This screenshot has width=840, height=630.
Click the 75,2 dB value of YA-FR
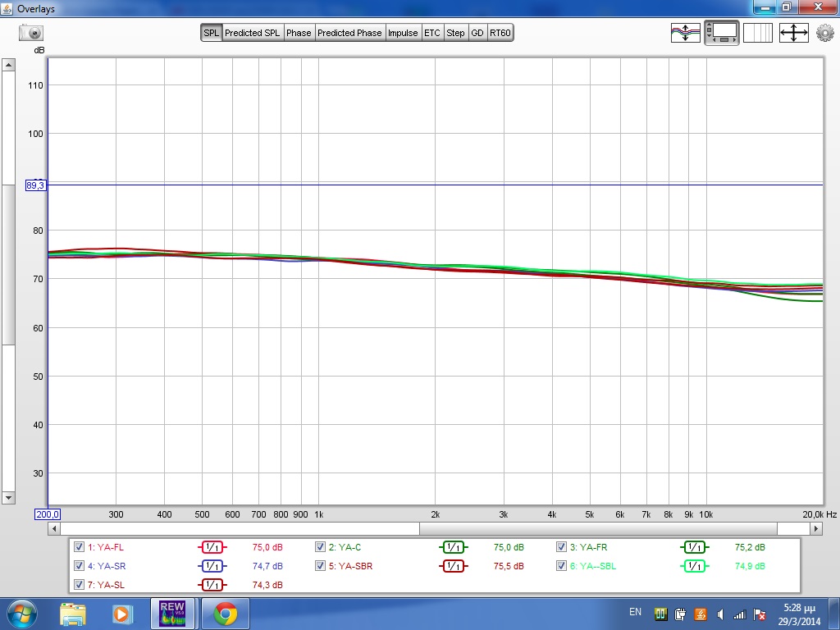750,547
